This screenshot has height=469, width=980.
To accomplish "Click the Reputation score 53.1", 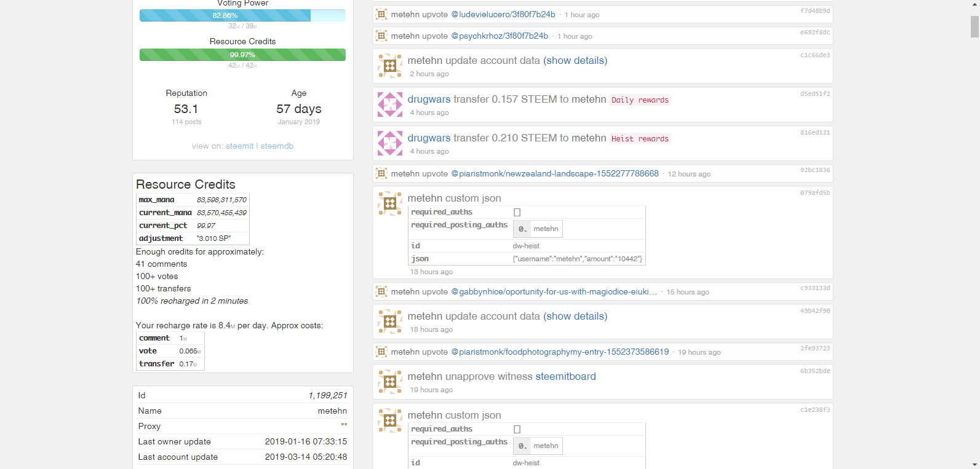I will coord(186,109).
